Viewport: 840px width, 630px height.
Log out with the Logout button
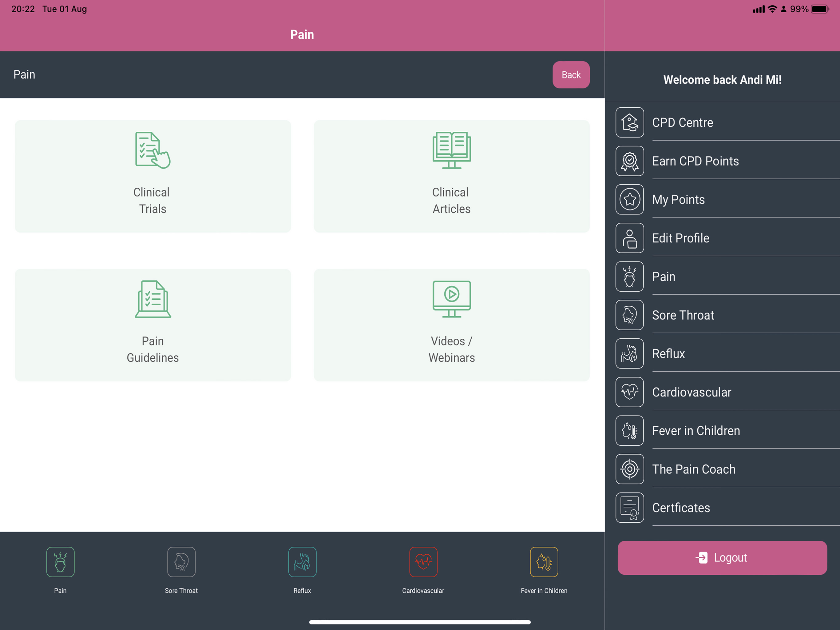(x=722, y=558)
